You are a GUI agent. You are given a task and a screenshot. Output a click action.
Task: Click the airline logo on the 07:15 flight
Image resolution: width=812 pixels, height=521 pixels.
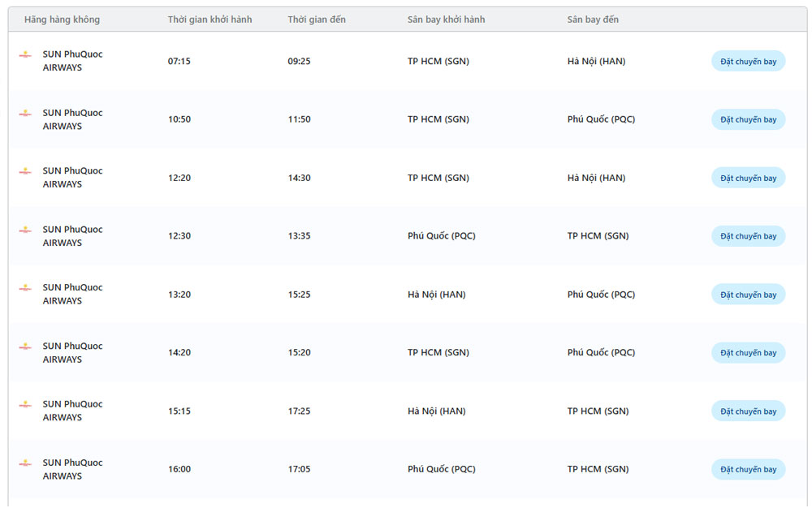(x=26, y=54)
